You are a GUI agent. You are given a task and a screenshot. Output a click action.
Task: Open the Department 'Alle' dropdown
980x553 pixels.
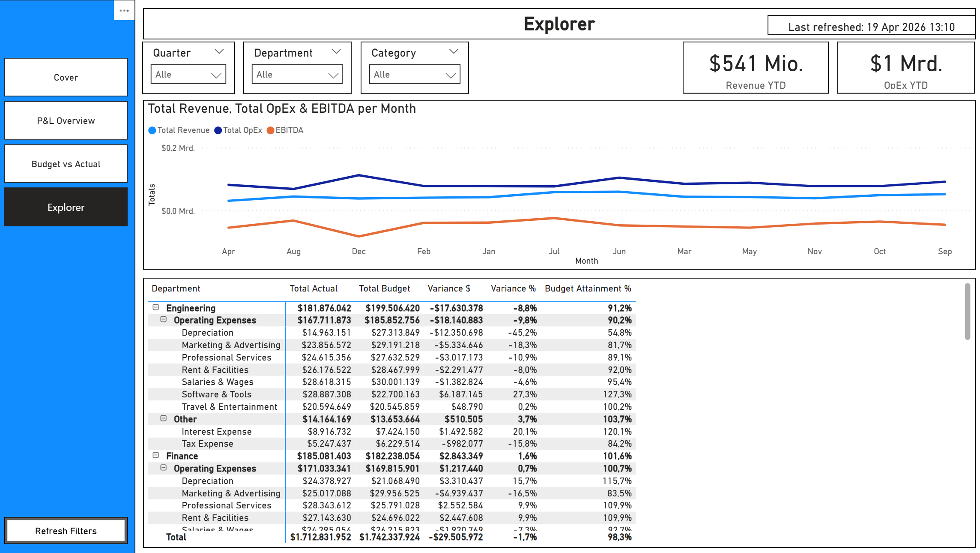click(297, 75)
